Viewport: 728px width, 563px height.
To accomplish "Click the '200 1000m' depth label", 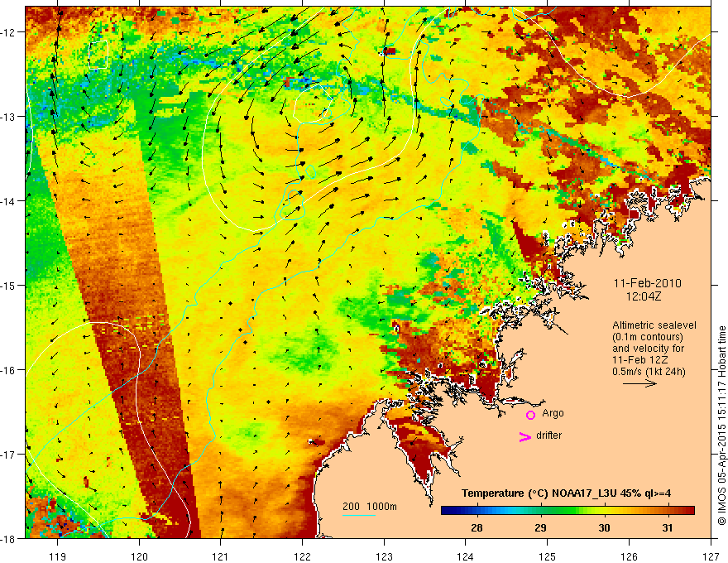I will 370,507.
